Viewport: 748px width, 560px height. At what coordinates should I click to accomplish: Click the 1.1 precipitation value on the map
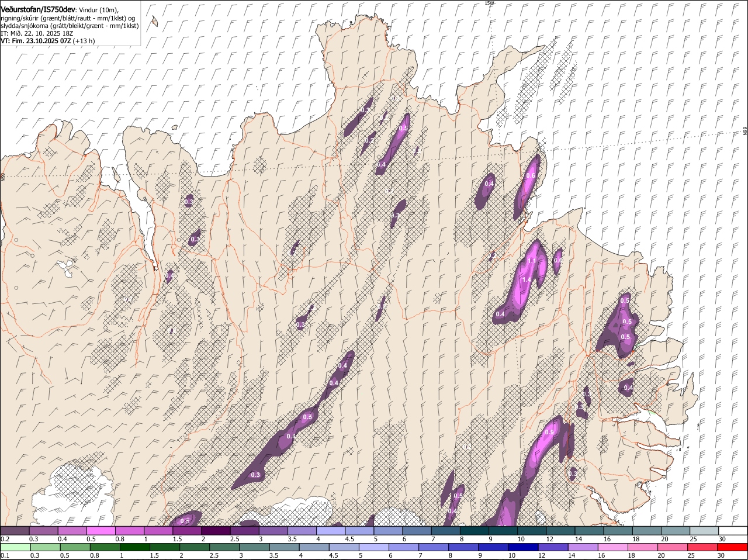(532, 261)
